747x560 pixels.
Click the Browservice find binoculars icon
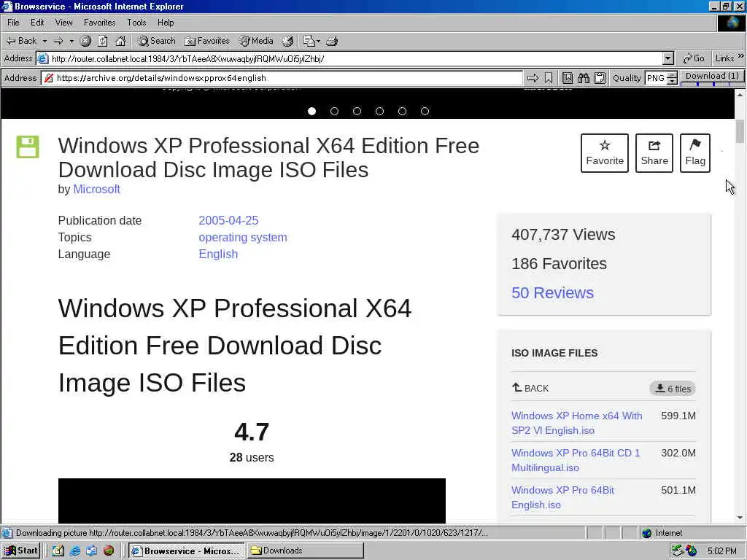coord(584,78)
